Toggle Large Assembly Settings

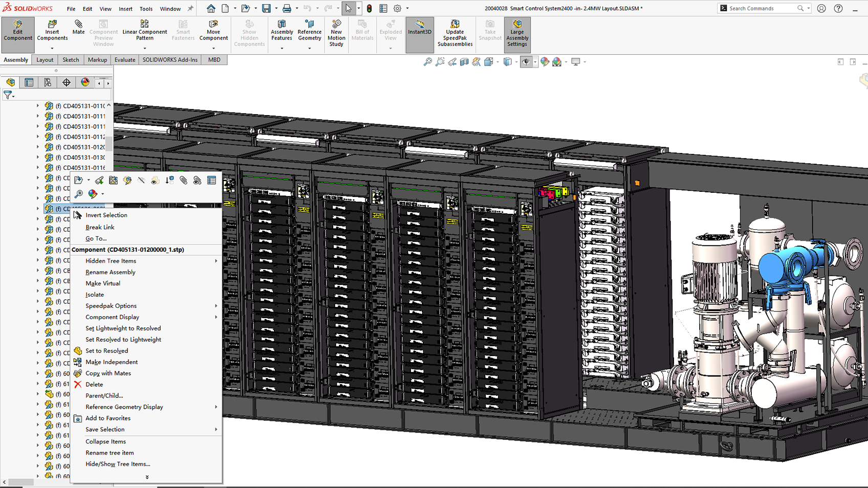click(x=517, y=34)
